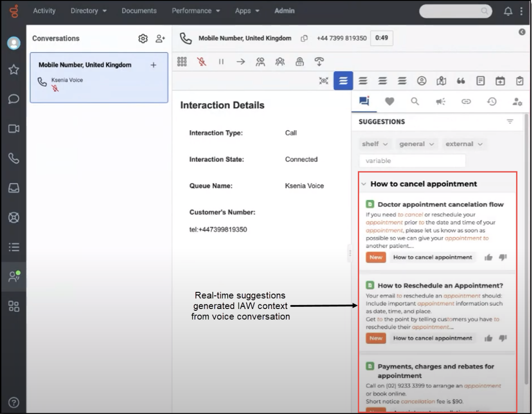Click the plus icon on conversation card

(153, 65)
